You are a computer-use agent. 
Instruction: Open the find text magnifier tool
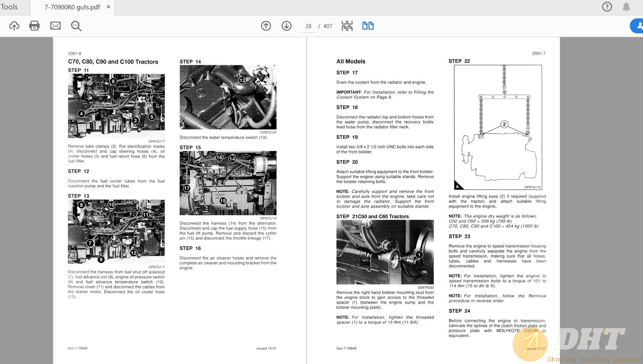[x=76, y=26]
